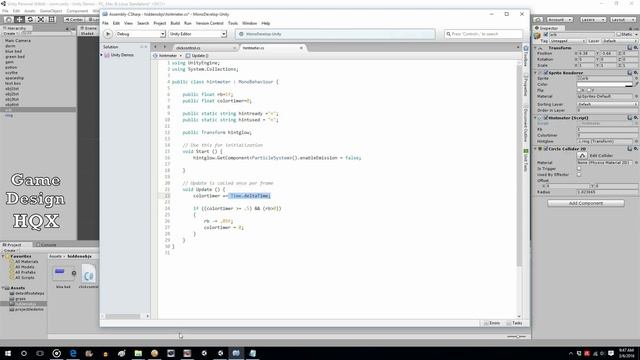Toggle the object active checkbox in the Inspector

coord(546,35)
